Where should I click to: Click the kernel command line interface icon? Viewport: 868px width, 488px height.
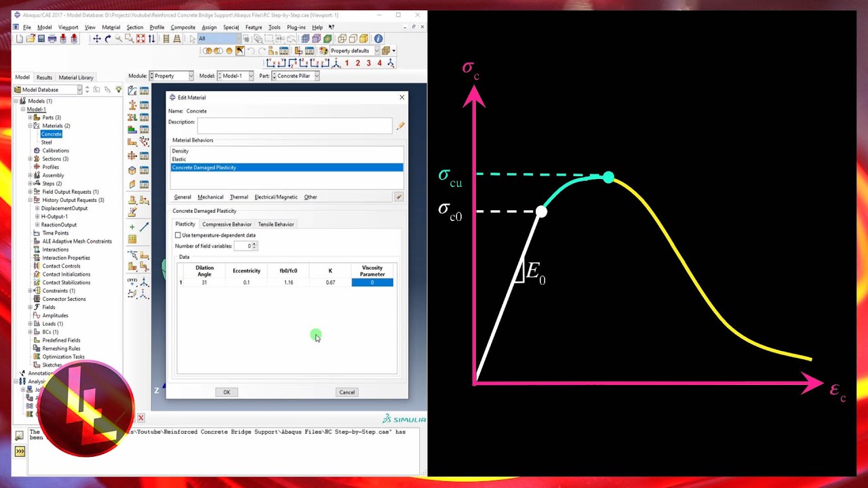[x=20, y=451]
